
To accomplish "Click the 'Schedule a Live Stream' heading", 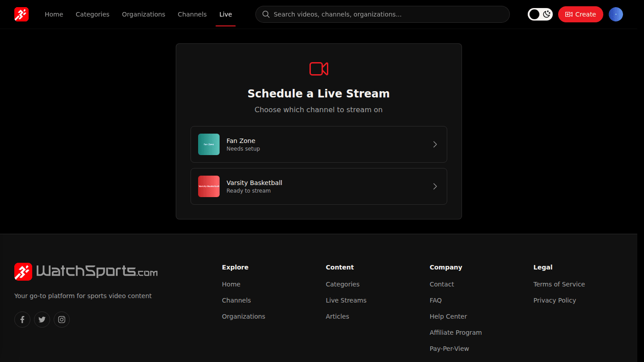I will point(319,93).
